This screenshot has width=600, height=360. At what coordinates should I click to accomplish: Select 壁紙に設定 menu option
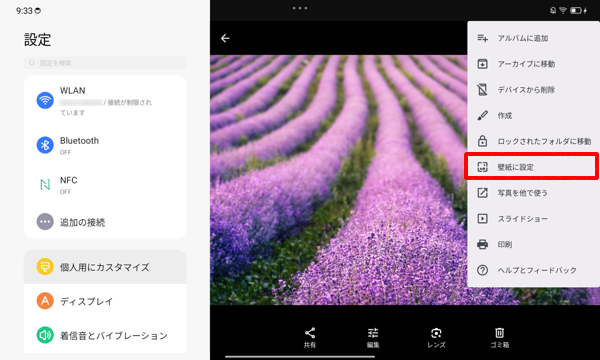515,167
